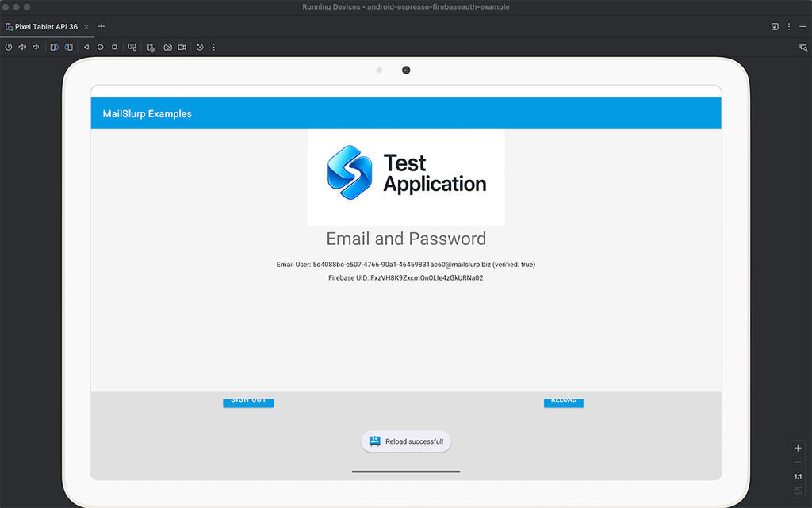Click the hide tool window minimize icon
Viewport: 812px width, 508px height.
(x=803, y=26)
